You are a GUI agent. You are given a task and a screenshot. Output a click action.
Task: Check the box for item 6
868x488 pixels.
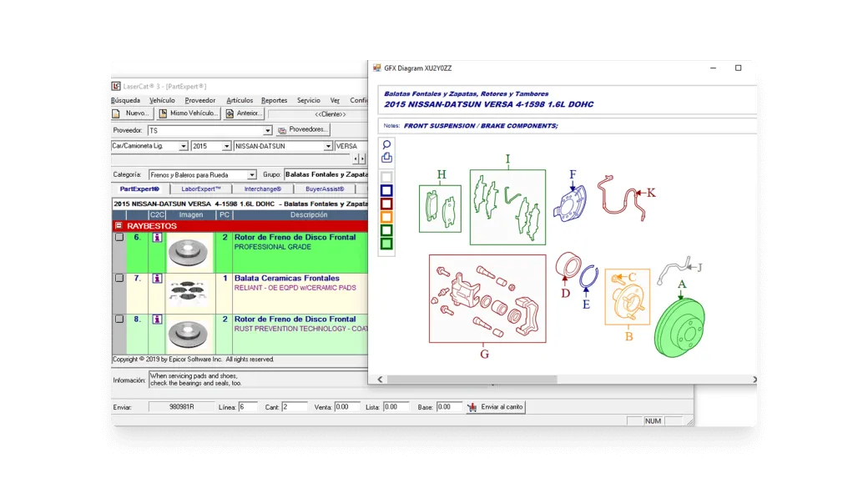[x=119, y=237]
